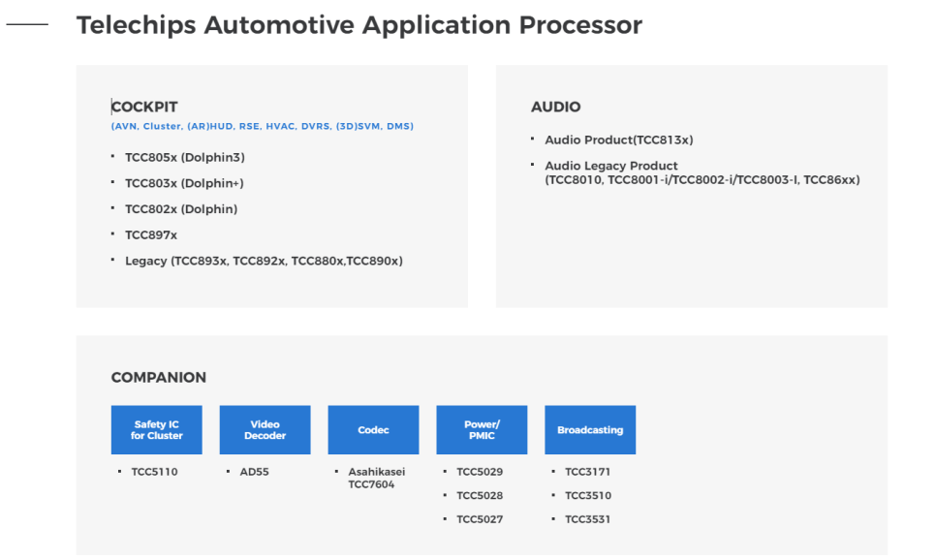This screenshot has height=560, width=936.
Task: Select the TCC897x list item
Action: tap(151, 235)
